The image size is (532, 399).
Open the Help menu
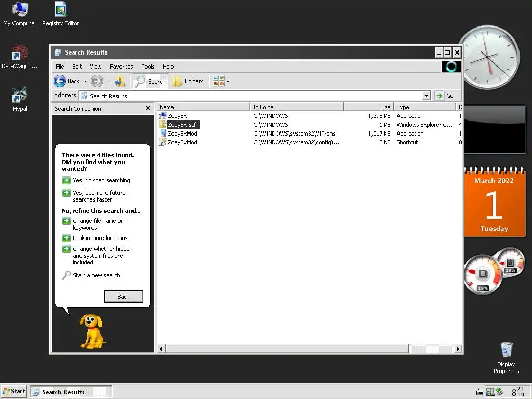pyautogui.click(x=168, y=66)
